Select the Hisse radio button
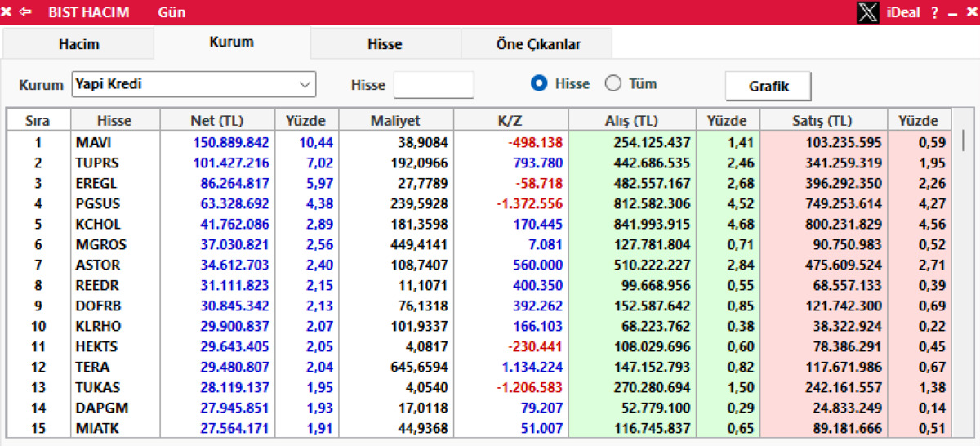The image size is (980, 446). click(538, 83)
